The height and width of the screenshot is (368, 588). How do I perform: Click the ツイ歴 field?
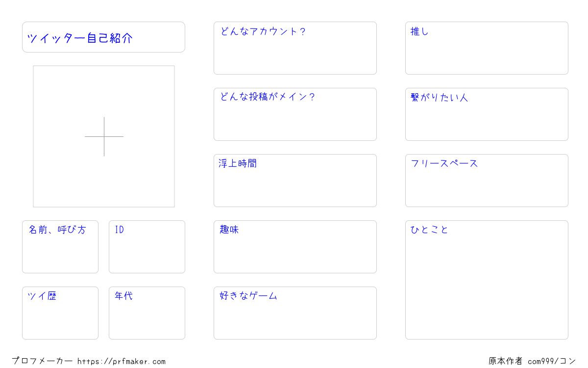point(60,313)
